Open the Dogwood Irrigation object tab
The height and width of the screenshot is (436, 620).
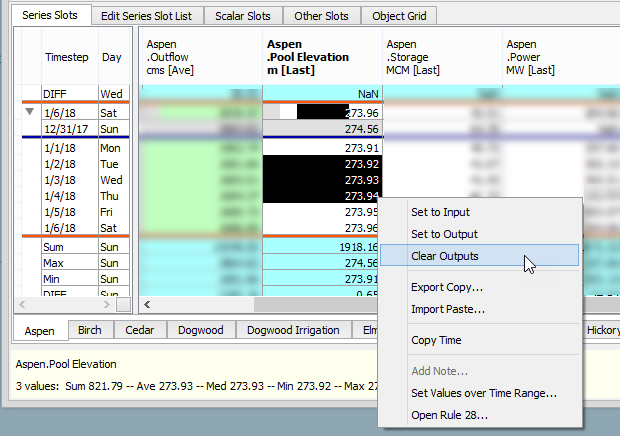click(x=294, y=330)
